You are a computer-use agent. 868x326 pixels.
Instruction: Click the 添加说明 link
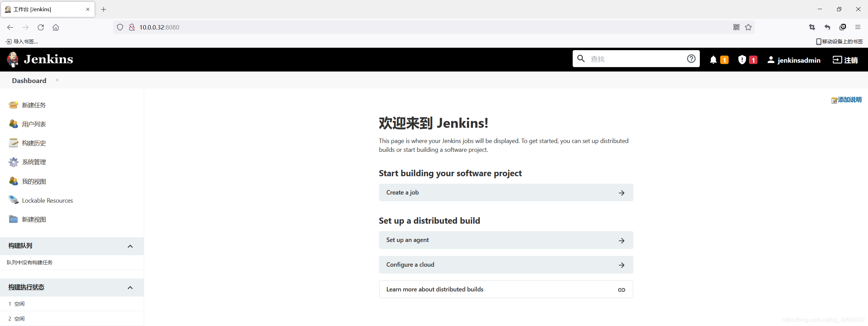tap(850, 100)
